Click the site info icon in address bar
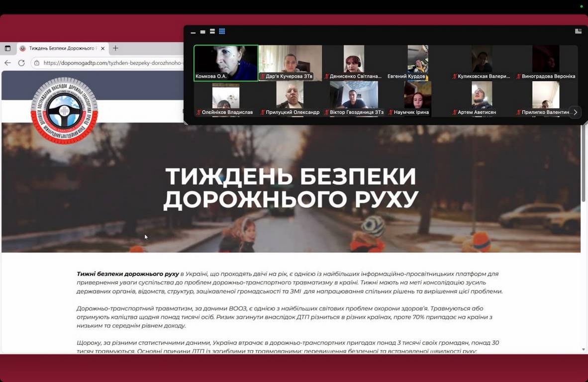Image resolution: width=588 pixels, height=382 pixels. (x=36, y=63)
